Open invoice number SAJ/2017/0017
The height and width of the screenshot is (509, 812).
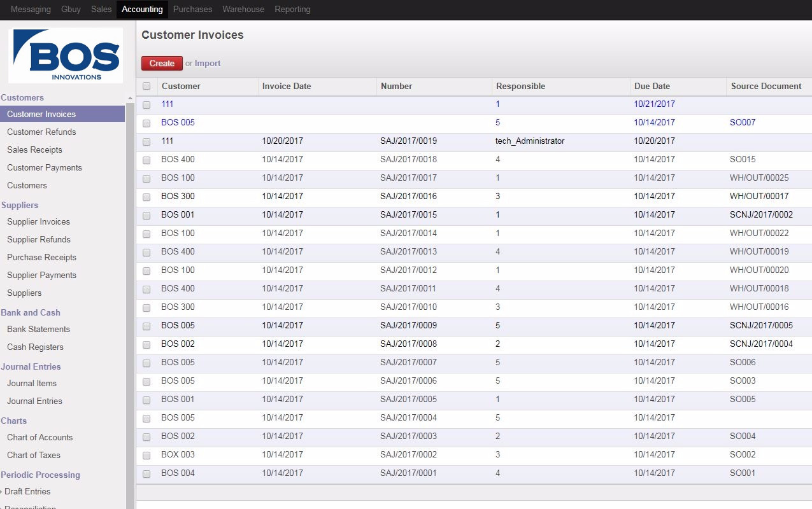[x=408, y=178]
